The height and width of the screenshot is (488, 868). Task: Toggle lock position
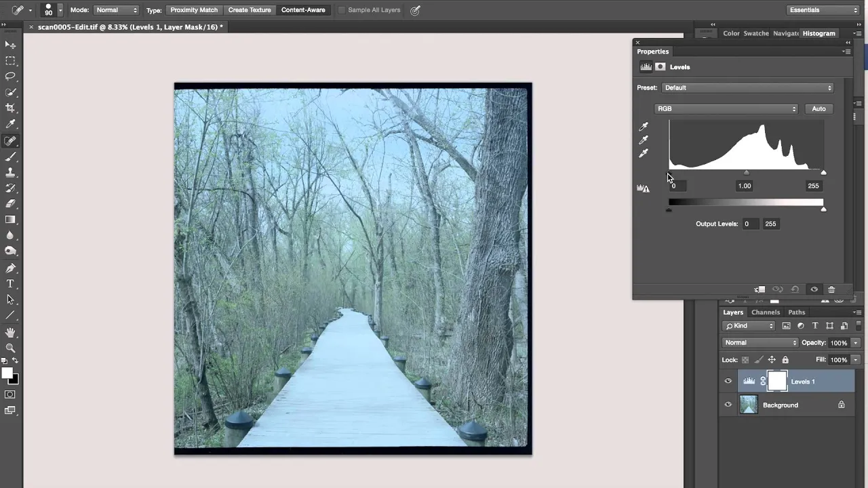pos(772,360)
